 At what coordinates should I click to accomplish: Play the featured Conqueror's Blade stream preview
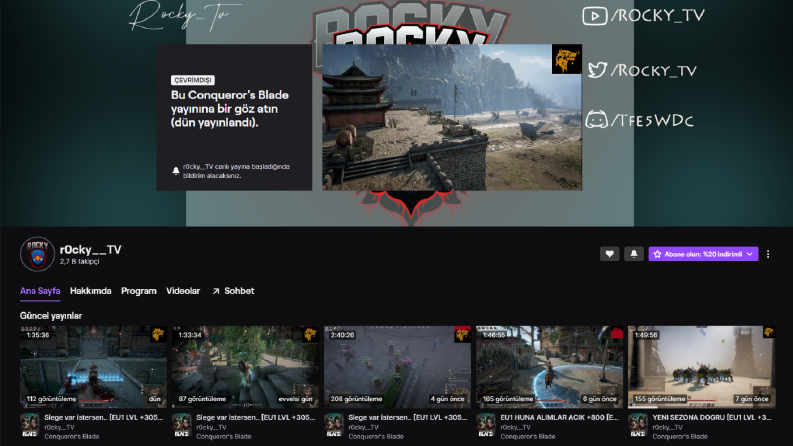pos(452,117)
